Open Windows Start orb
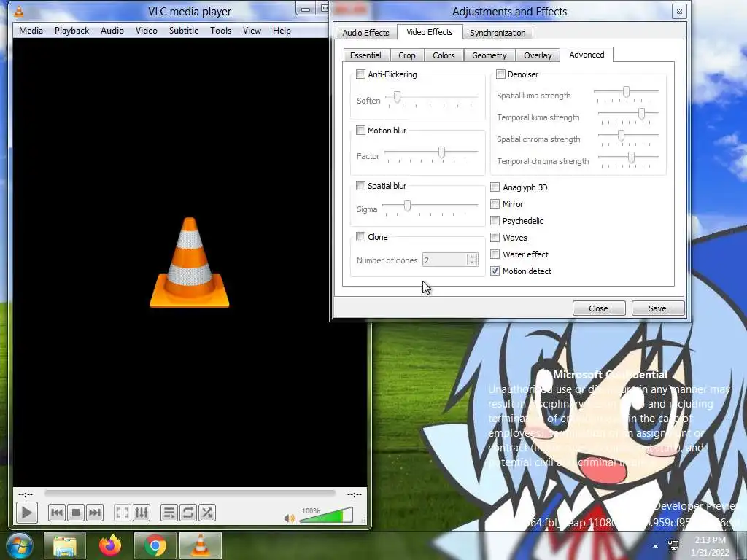The width and height of the screenshot is (747, 560). click(x=20, y=545)
